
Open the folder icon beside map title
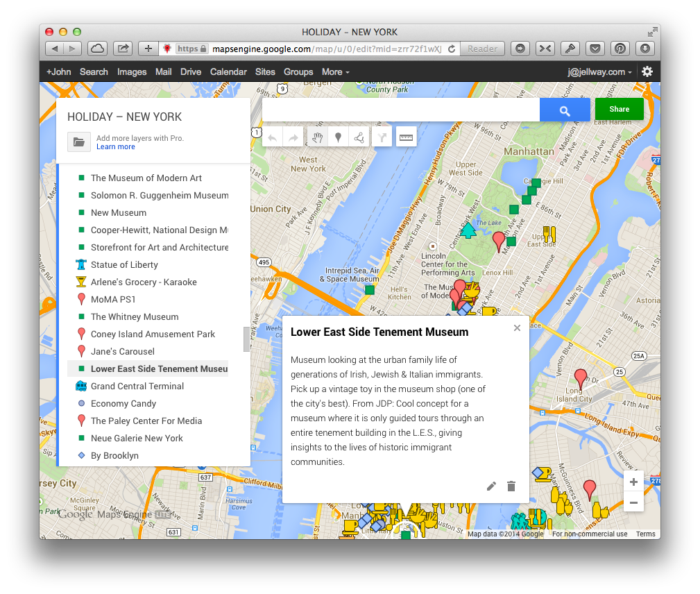(x=79, y=142)
